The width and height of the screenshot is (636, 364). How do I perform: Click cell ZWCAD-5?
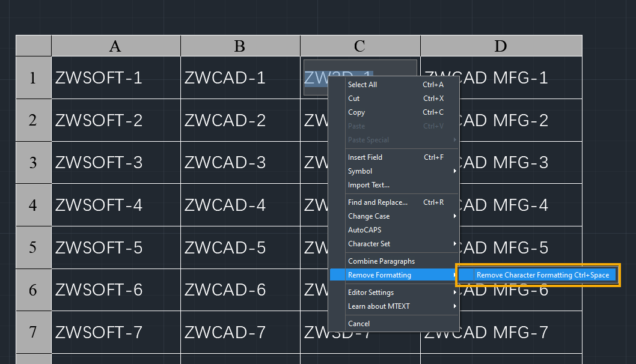[x=240, y=247]
